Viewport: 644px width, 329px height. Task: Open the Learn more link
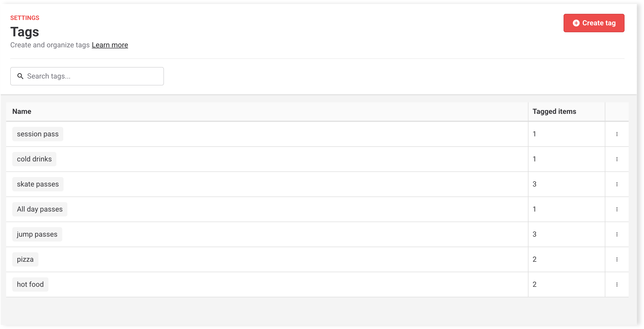110,45
